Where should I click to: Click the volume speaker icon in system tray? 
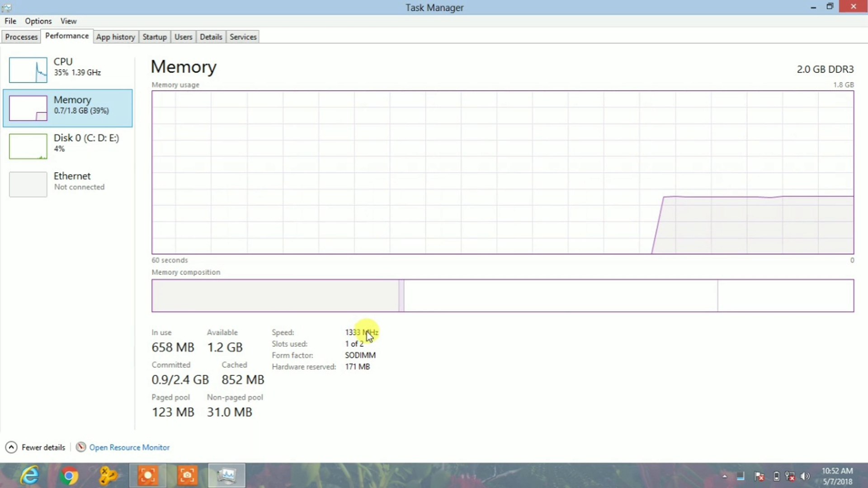coord(806,476)
